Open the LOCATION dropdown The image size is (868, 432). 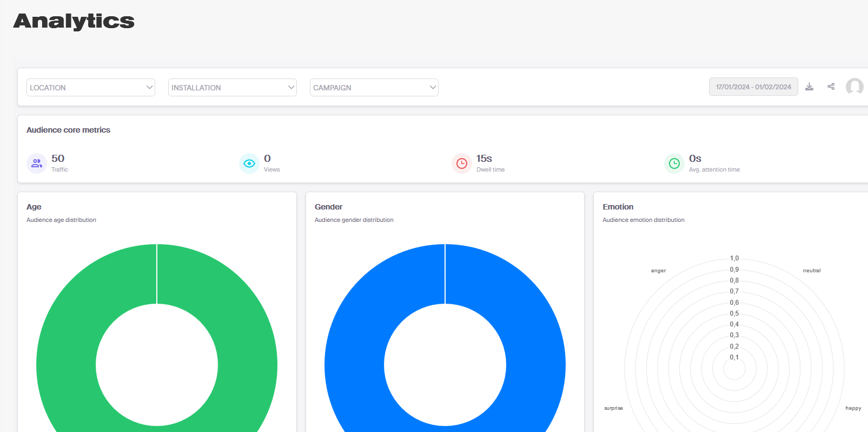[91, 88]
